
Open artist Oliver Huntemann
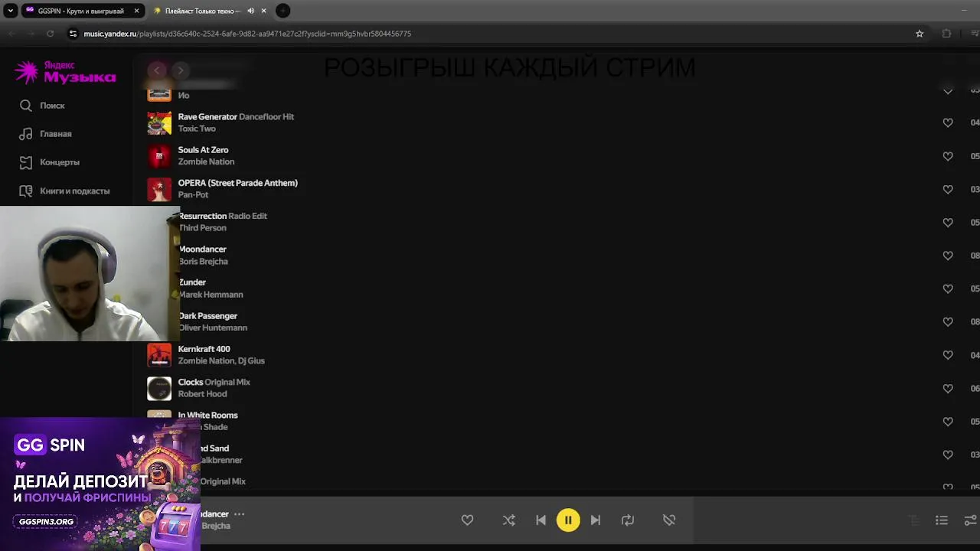point(213,328)
